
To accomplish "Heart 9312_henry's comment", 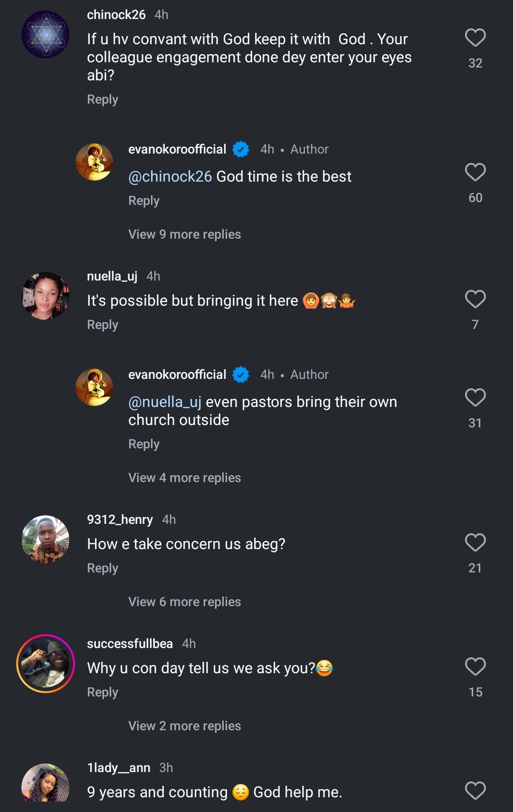I will 475,543.
